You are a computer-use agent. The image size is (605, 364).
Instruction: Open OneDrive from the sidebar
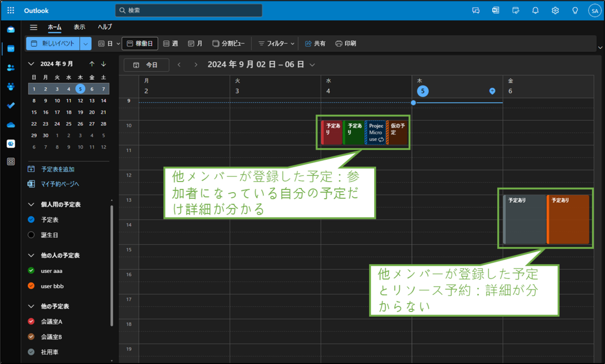point(11,125)
